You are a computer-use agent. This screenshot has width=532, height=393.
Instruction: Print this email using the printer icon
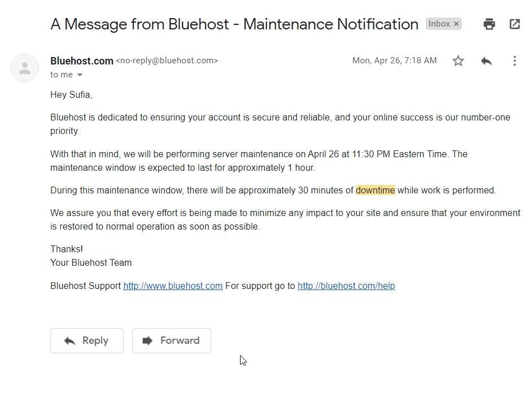pyautogui.click(x=489, y=24)
